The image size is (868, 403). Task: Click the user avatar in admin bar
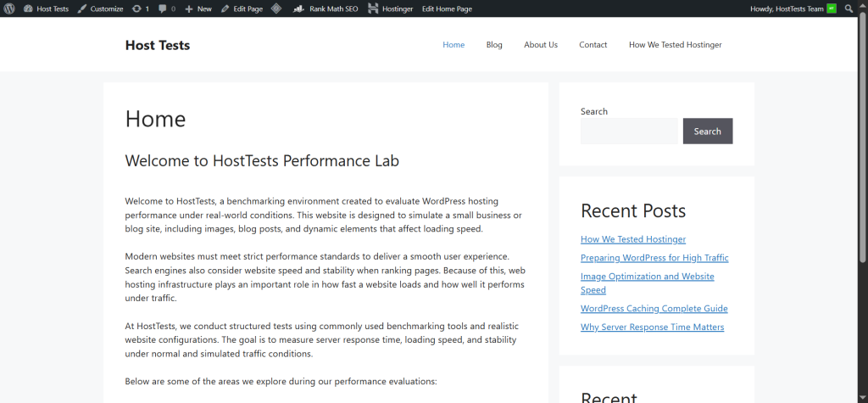(x=832, y=8)
